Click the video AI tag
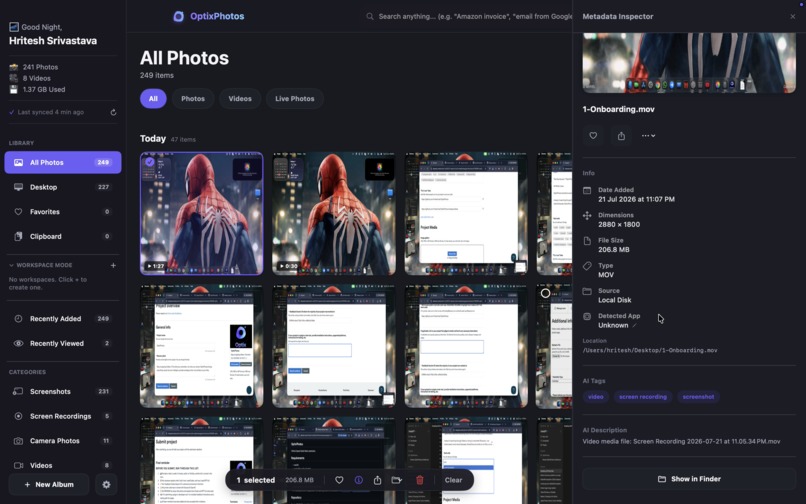 click(596, 397)
